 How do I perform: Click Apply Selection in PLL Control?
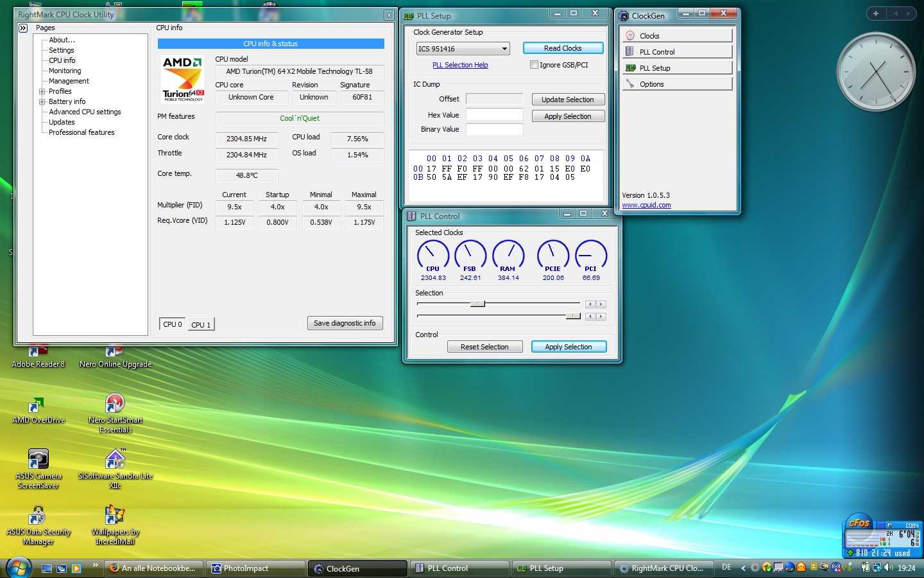pos(569,347)
